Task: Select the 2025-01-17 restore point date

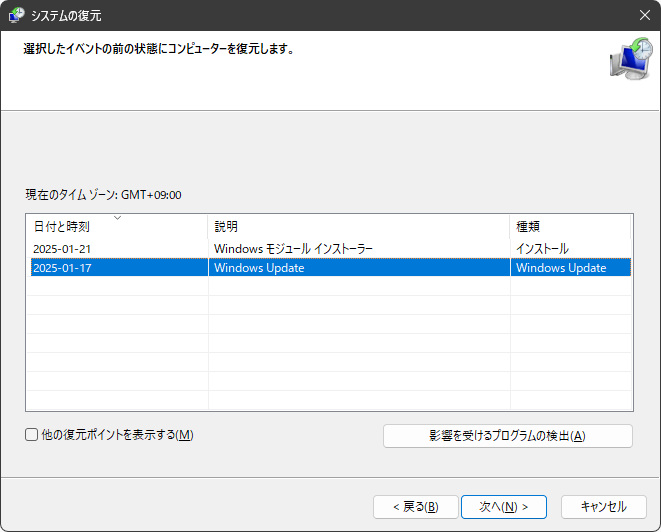Action: (62, 268)
